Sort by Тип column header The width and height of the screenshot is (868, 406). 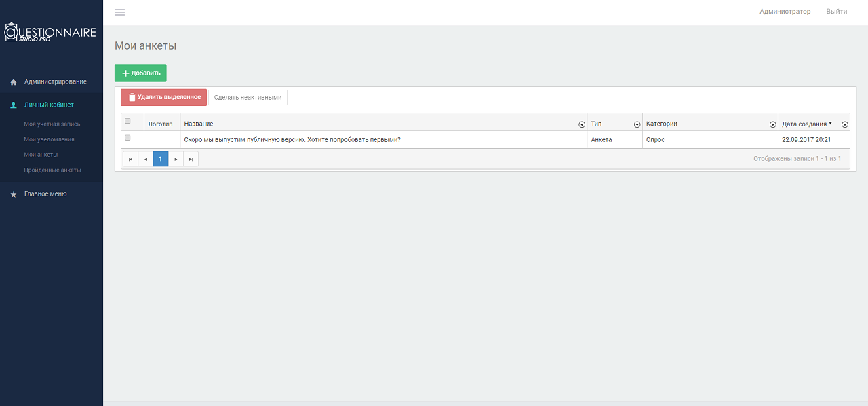pos(596,124)
